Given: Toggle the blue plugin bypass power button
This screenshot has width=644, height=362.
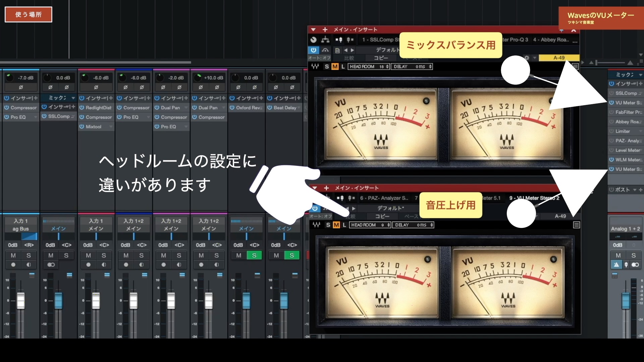Looking at the screenshot, I should (314, 50).
